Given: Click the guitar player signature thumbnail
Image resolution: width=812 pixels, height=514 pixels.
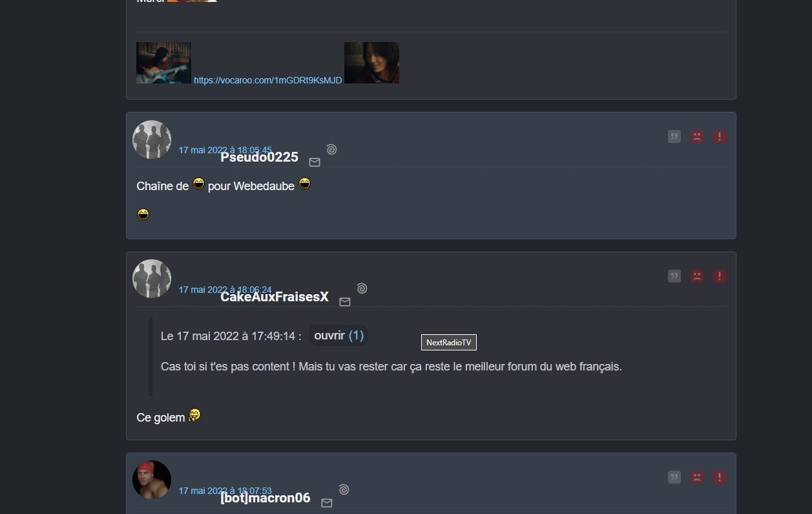Looking at the screenshot, I should pyautogui.click(x=163, y=63).
